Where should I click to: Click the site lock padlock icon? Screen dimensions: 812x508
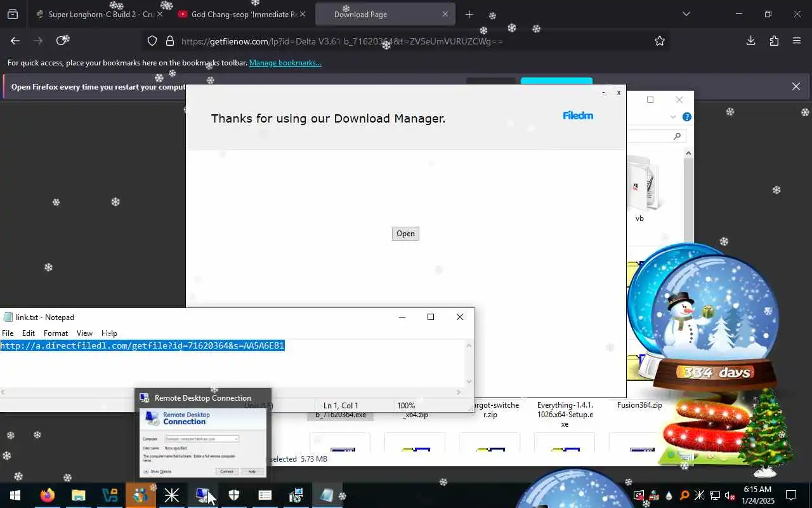tap(169, 41)
